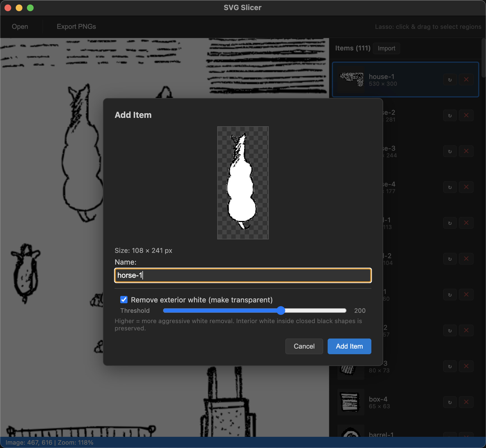Viewport: 486px width, 448px height.
Task: Click the Import button in Items panel
Action: tap(386, 48)
